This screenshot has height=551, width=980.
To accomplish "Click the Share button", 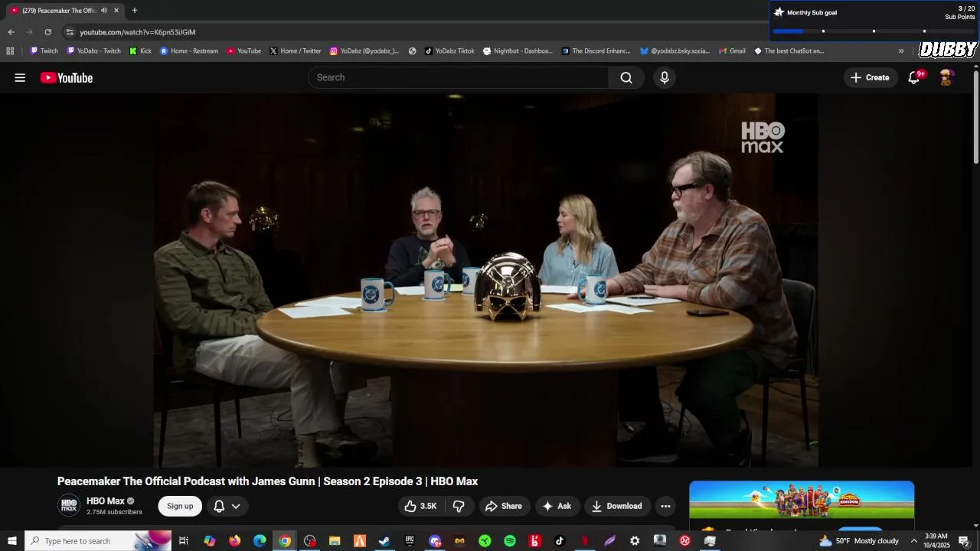I will pyautogui.click(x=503, y=506).
